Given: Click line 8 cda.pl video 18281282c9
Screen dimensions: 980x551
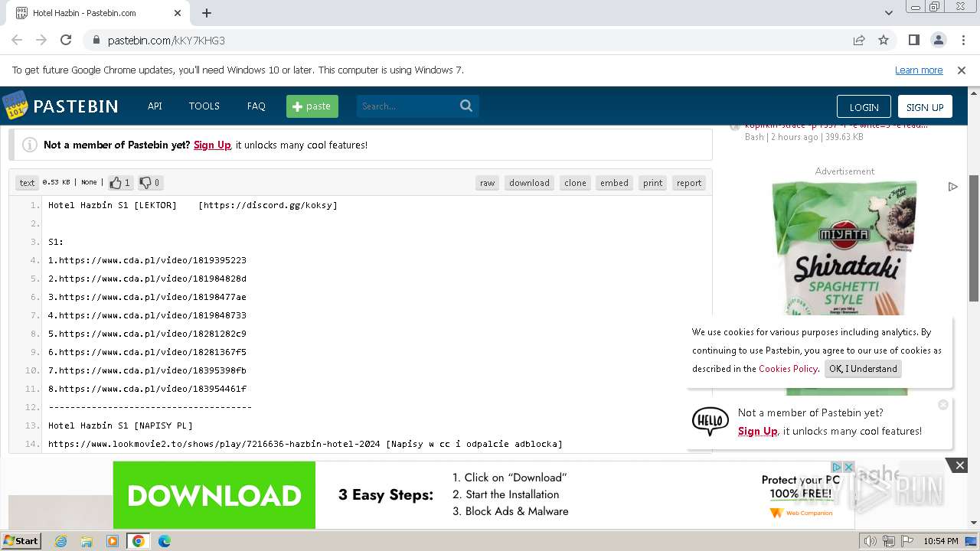Looking at the screenshot, I should pos(147,334).
